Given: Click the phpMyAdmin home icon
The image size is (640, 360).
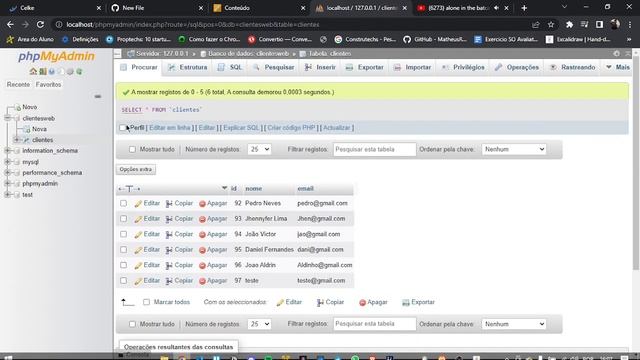Looking at the screenshot, I should (33, 71).
